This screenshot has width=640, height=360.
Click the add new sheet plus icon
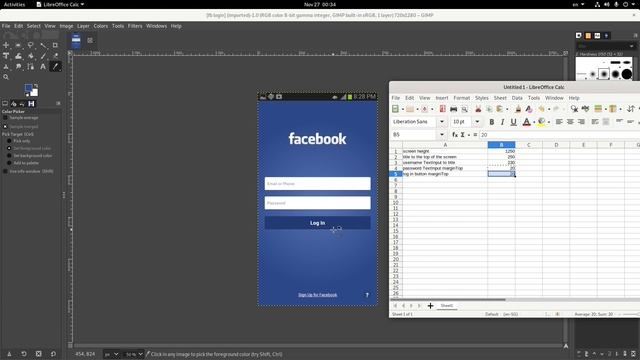(x=430, y=306)
